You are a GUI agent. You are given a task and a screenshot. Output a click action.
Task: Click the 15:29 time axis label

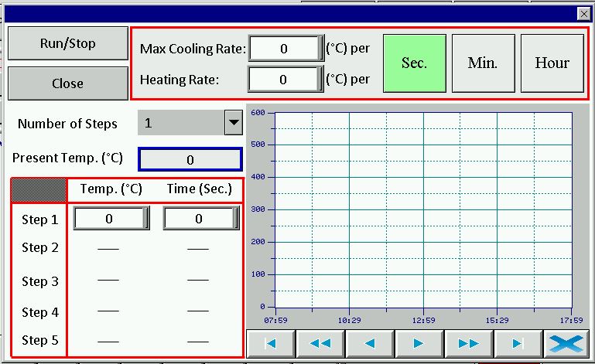pyautogui.click(x=497, y=321)
